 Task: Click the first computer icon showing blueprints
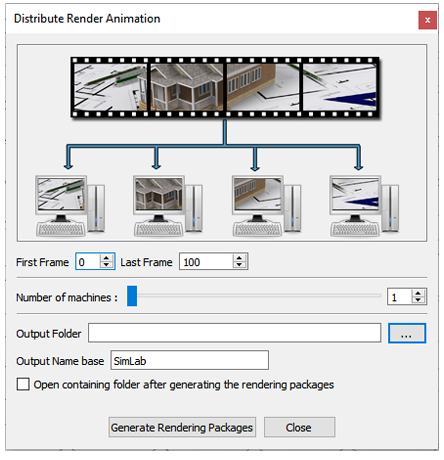(x=70, y=206)
